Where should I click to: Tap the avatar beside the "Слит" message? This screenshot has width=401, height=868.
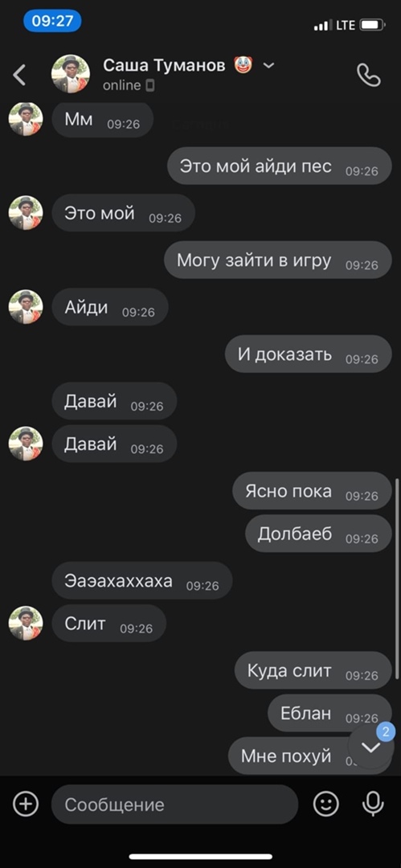pyautogui.click(x=26, y=624)
